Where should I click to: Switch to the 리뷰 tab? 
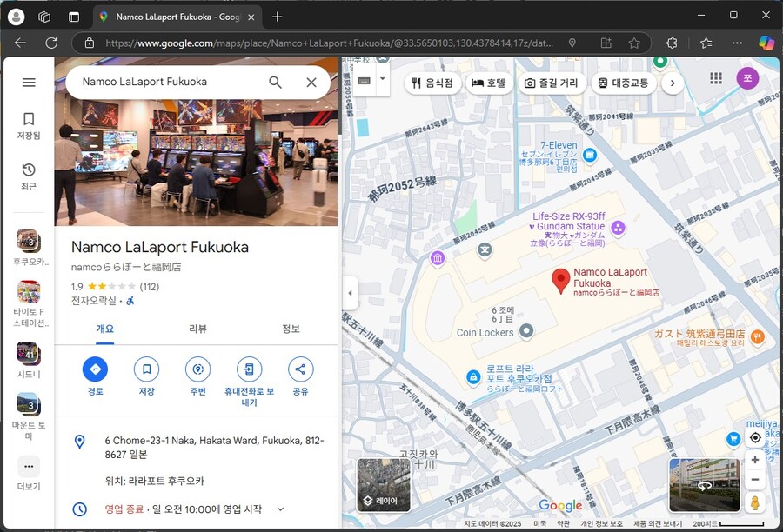coord(197,329)
